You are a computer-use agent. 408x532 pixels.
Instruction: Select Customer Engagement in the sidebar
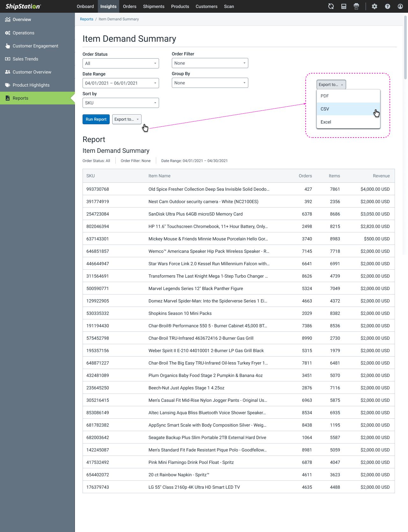pyautogui.click(x=37, y=46)
